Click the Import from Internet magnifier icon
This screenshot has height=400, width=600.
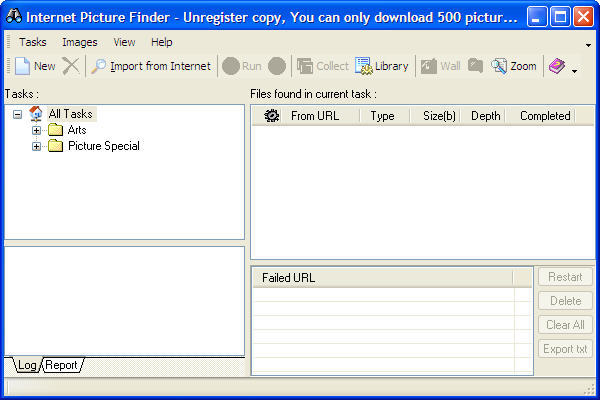point(98,66)
